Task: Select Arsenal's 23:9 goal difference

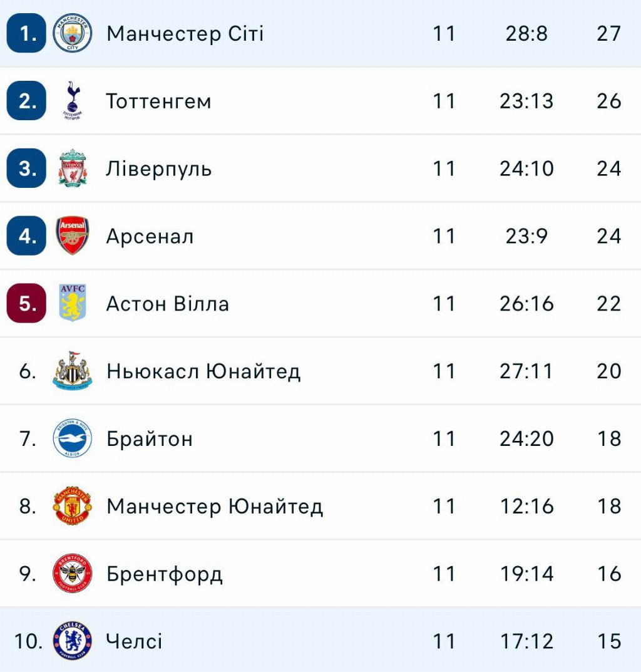Action: tap(526, 236)
